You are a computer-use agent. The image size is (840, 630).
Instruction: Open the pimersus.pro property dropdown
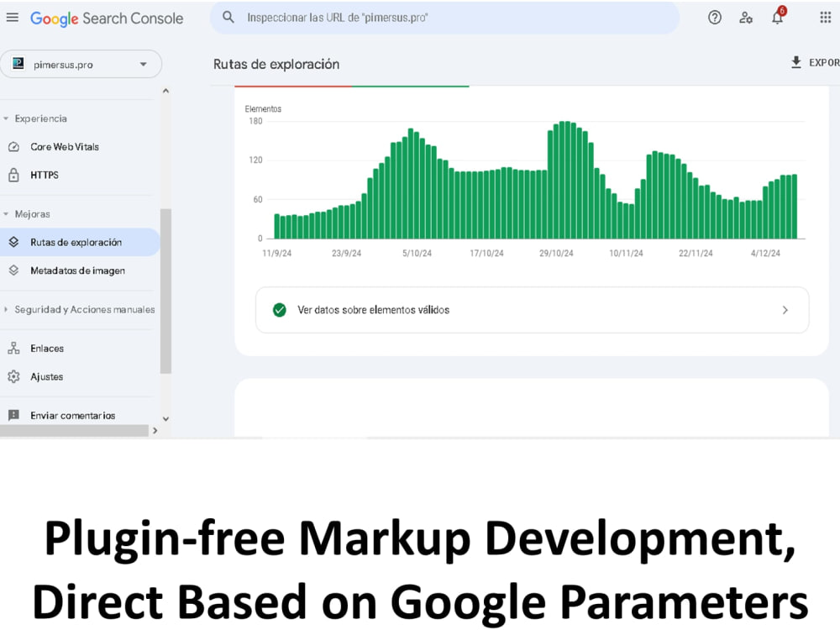(81, 65)
